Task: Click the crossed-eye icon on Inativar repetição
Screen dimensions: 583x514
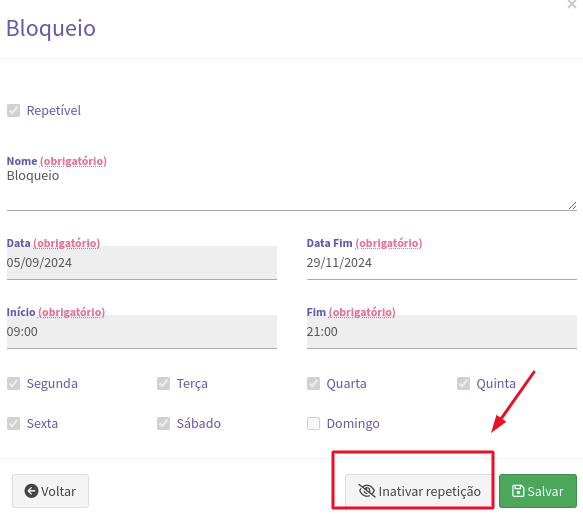Action: [367, 491]
